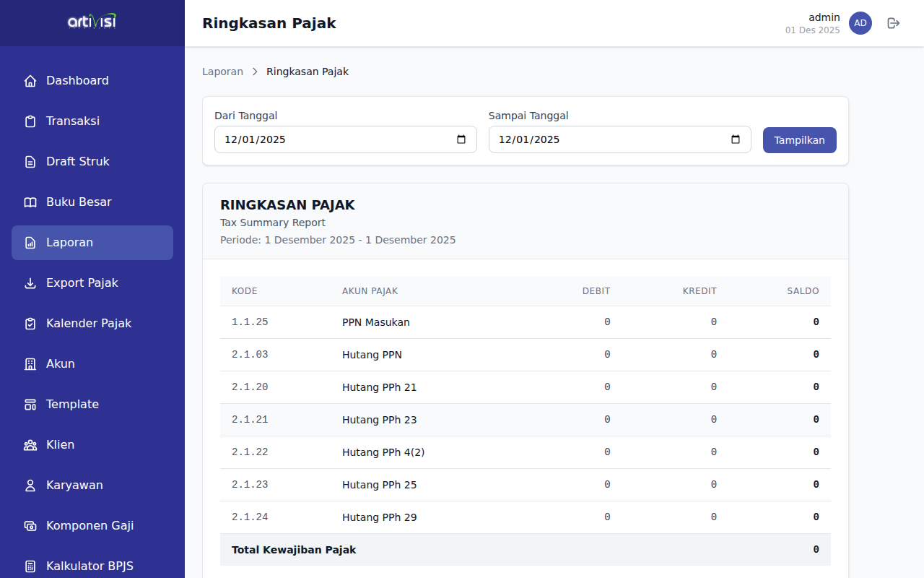
Task: Click the Transaksi clipboard icon
Action: pyautogui.click(x=30, y=121)
